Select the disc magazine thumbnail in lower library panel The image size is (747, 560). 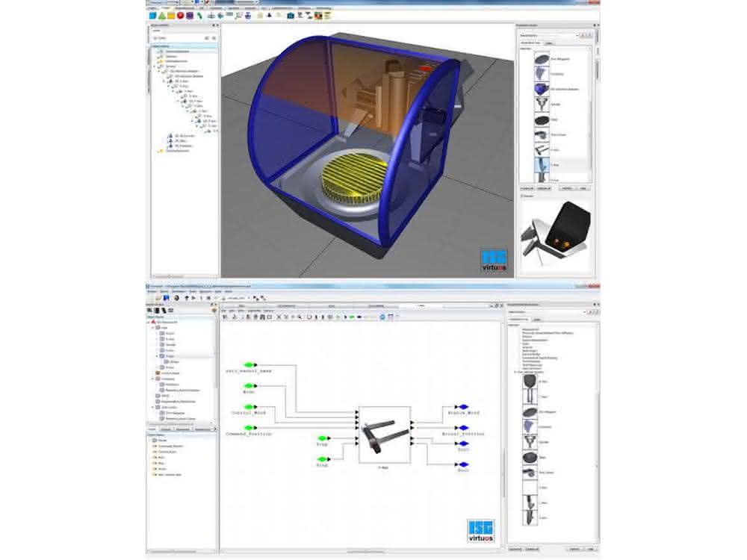coord(530,412)
